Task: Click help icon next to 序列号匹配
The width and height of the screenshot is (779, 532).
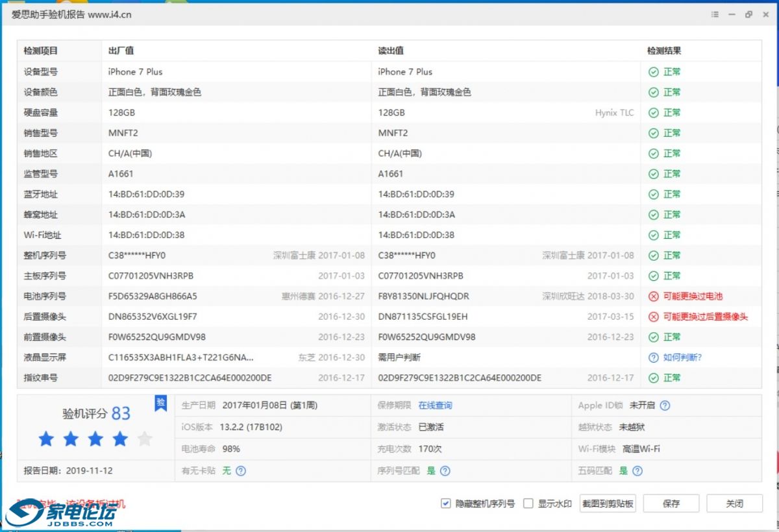Action: (x=445, y=471)
